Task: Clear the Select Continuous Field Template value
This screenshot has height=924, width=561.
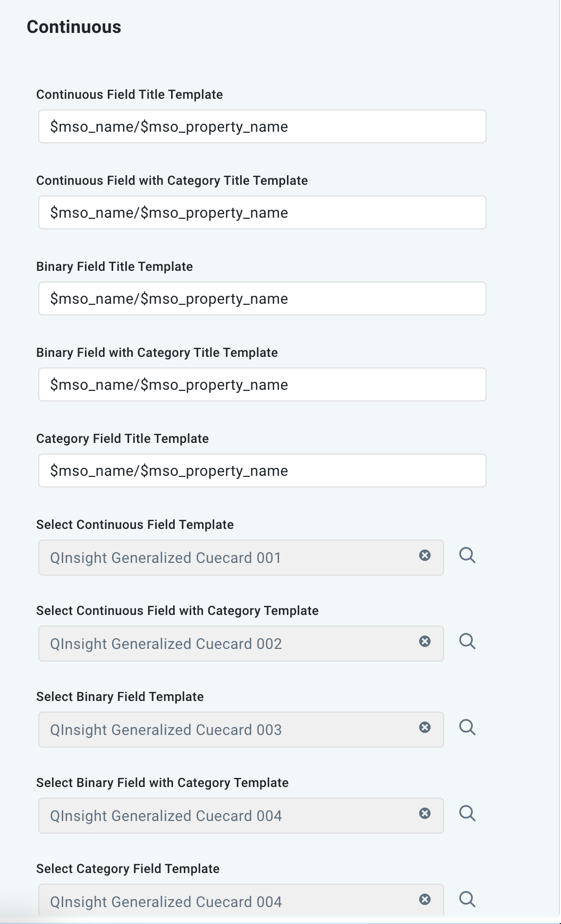Action: pyautogui.click(x=424, y=555)
